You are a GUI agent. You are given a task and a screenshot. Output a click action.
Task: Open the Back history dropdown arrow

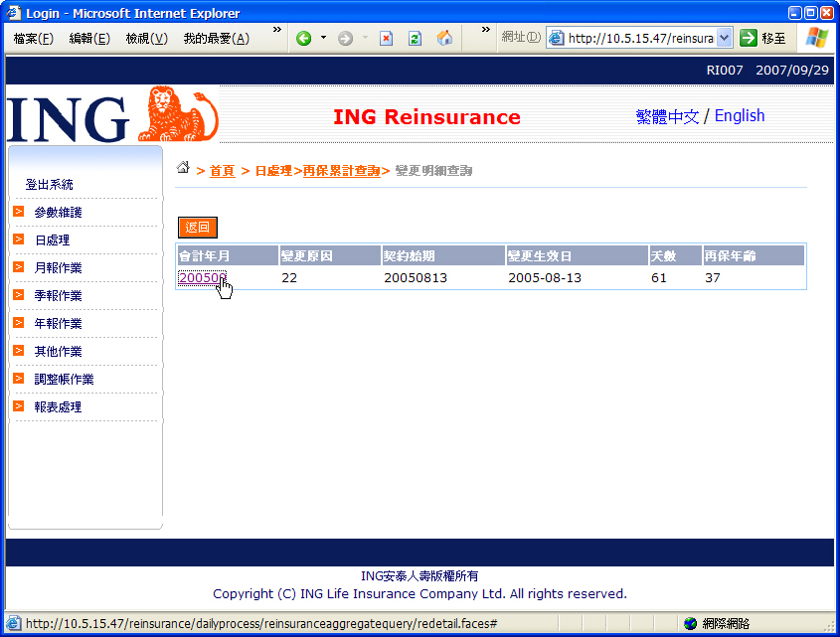[x=323, y=38]
